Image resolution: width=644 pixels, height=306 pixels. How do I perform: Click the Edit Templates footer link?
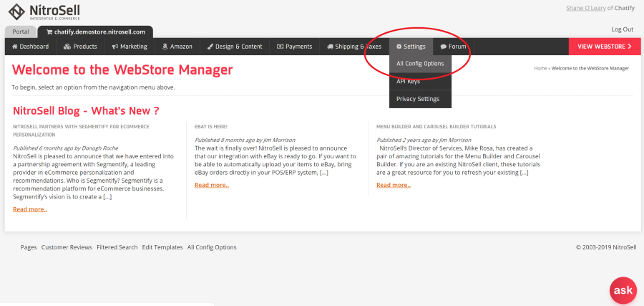click(x=162, y=247)
